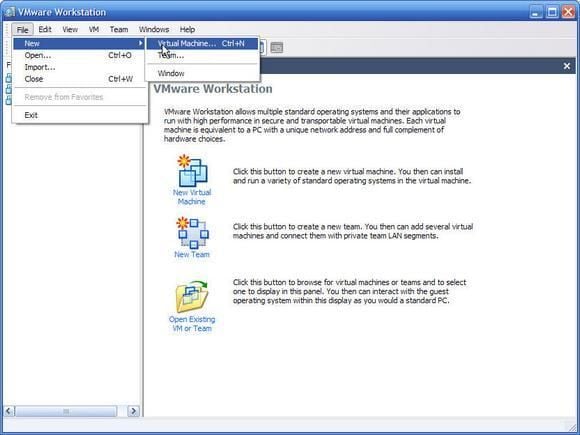Maximize the VMware Workstation window
The width and height of the screenshot is (580, 435).
(x=552, y=12)
